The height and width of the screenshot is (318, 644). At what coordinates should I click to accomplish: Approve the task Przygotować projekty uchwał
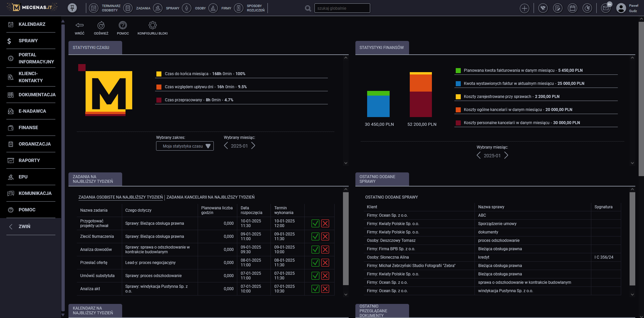pyautogui.click(x=315, y=223)
